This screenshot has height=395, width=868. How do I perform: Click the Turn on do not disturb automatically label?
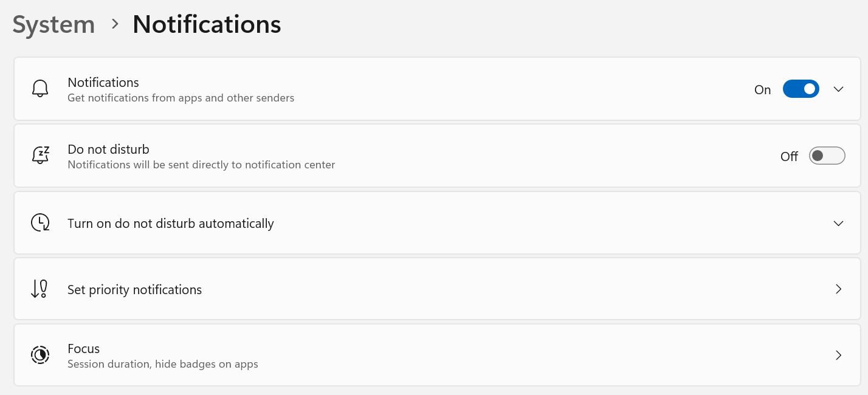coord(170,224)
